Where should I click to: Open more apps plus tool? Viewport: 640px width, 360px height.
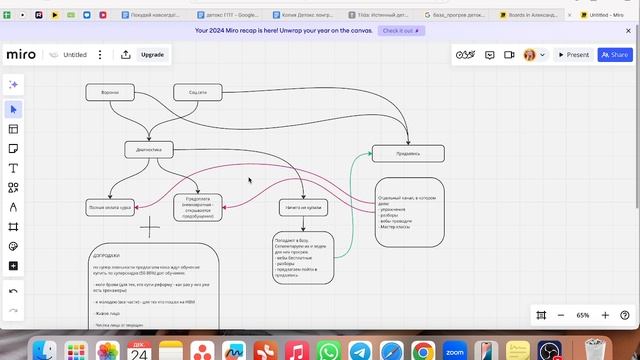point(13,266)
